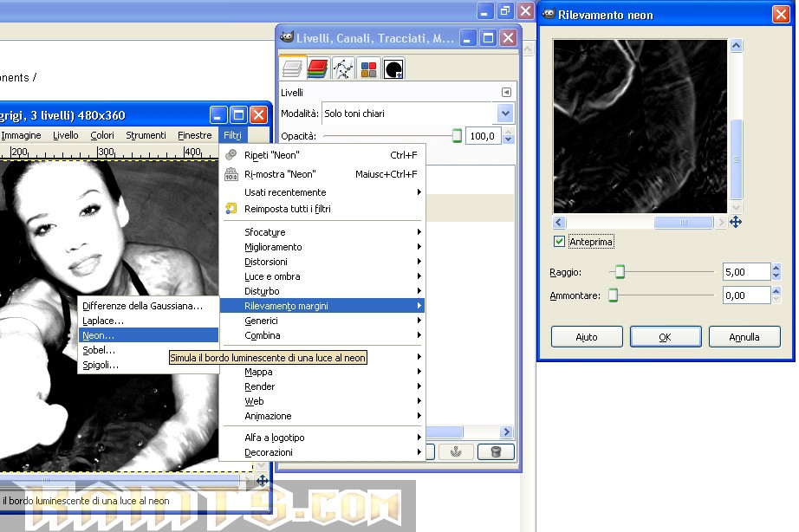Viewport: 799px width, 532px height.
Task: Click the Opacità slider handle
Action: tap(457, 136)
